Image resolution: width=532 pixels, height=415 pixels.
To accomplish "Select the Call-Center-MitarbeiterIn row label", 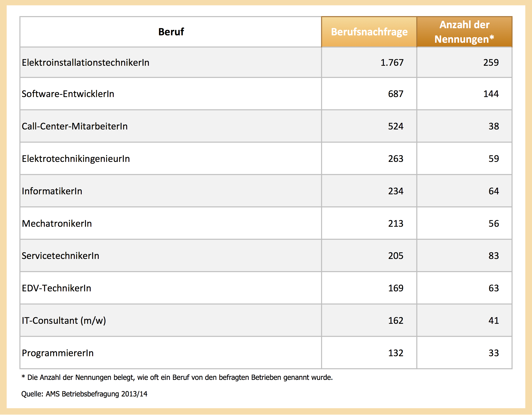I will pyautogui.click(x=75, y=126).
